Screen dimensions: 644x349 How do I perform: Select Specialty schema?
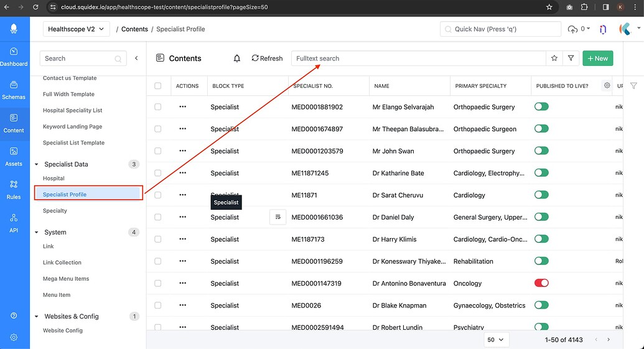(55, 211)
